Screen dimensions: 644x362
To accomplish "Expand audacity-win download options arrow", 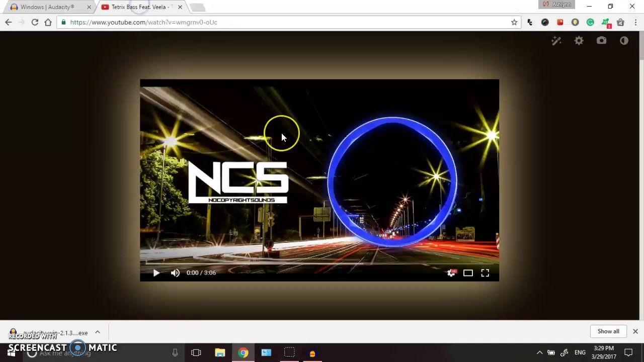I will click(x=98, y=332).
